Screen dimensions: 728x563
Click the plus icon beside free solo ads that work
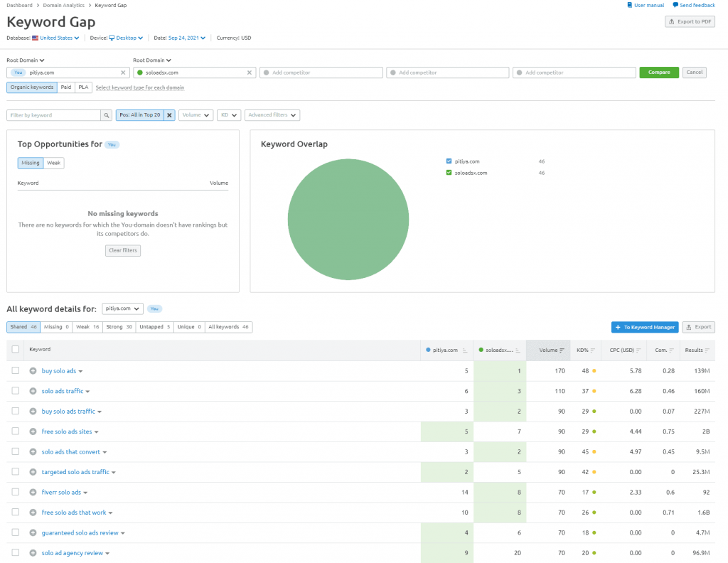pos(33,513)
